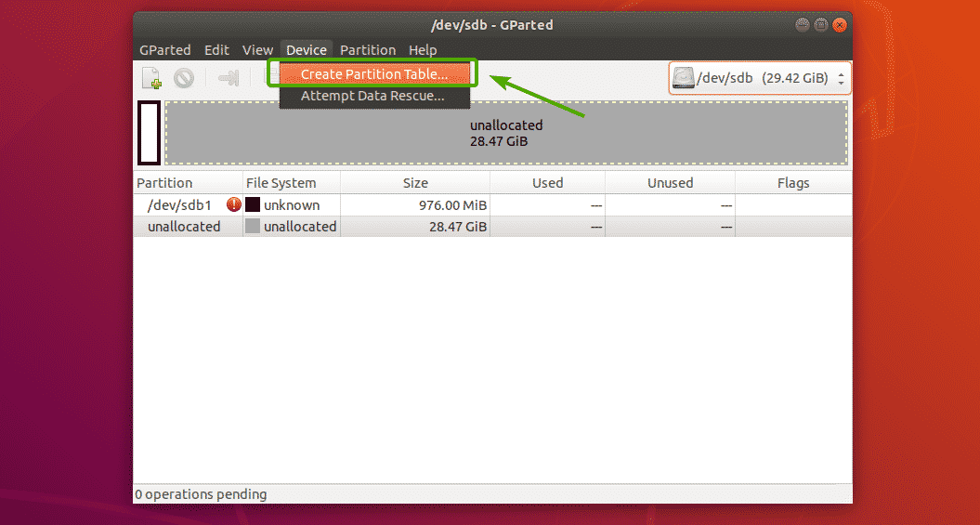Click the Flags column header
The width and height of the screenshot is (980, 525).
pyautogui.click(x=793, y=183)
